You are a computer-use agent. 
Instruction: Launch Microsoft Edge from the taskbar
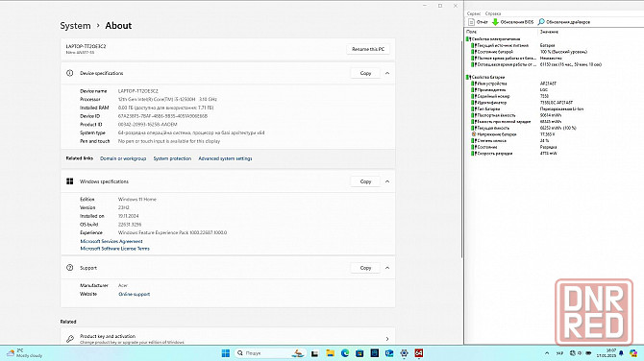[x=345, y=353]
